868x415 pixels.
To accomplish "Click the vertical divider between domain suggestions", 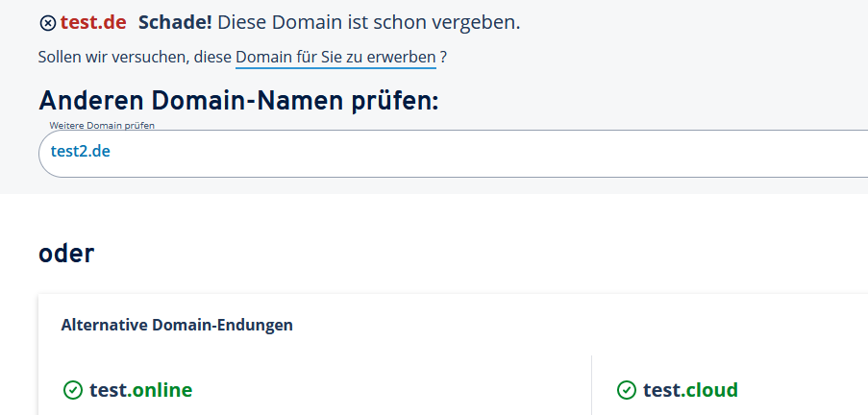I will pos(591,385).
